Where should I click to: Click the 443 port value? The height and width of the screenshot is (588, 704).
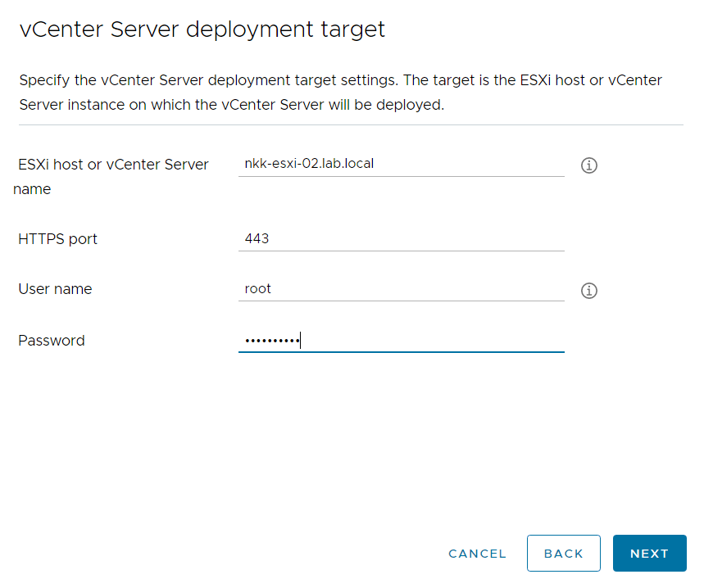click(x=257, y=239)
